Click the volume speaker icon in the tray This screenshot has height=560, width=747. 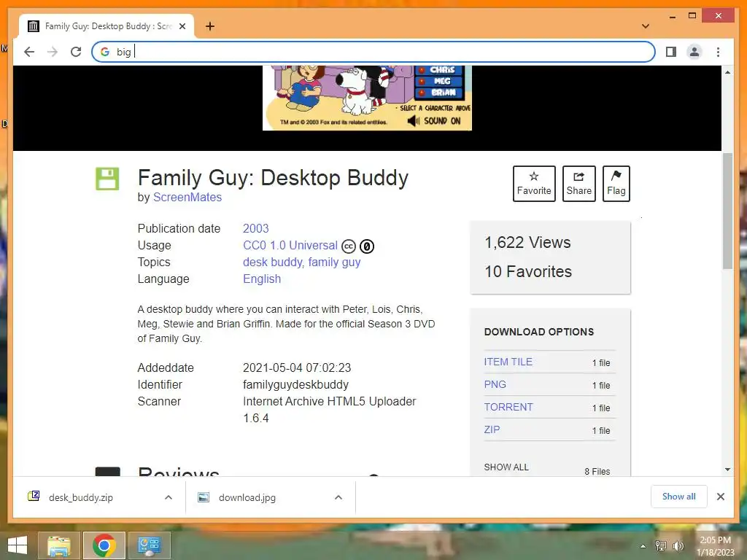click(678, 546)
